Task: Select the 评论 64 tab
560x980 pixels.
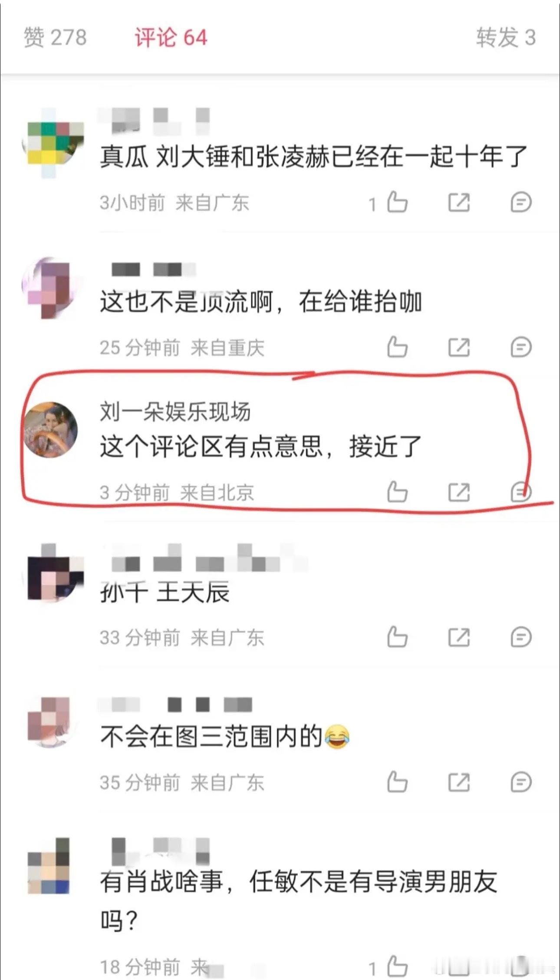Action: pos(171,37)
